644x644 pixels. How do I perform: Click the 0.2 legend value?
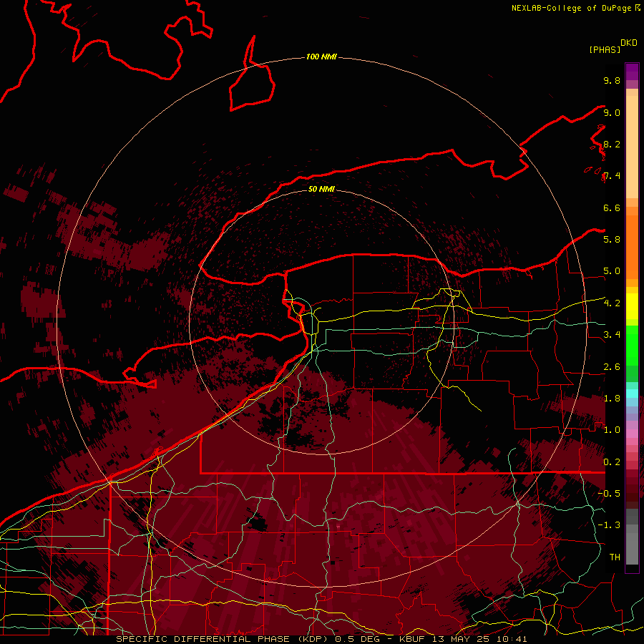click(x=612, y=462)
